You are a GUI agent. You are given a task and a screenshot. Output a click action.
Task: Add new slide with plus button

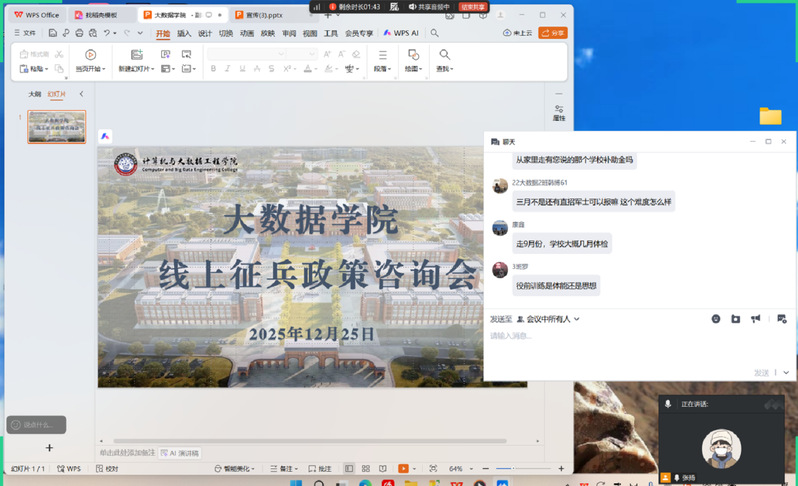[x=49, y=448]
